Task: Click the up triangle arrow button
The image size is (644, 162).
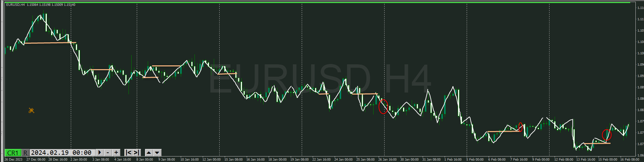Action: click(x=149, y=152)
